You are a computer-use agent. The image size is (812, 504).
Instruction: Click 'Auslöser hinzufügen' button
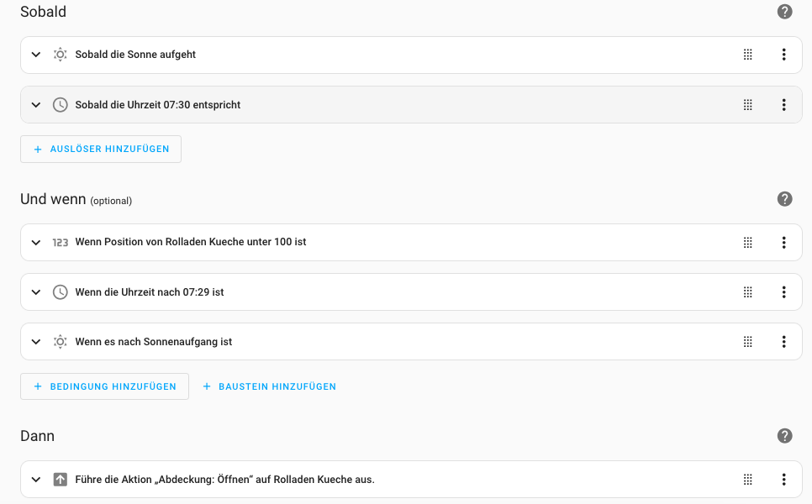point(101,149)
